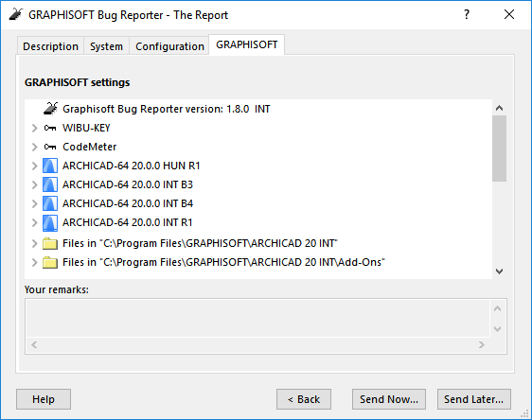This screenshot has width=532, height=420.
Task: Click the ARCHICAD-64 20.0.0 INT B3 icon
Action: (50, 184)
